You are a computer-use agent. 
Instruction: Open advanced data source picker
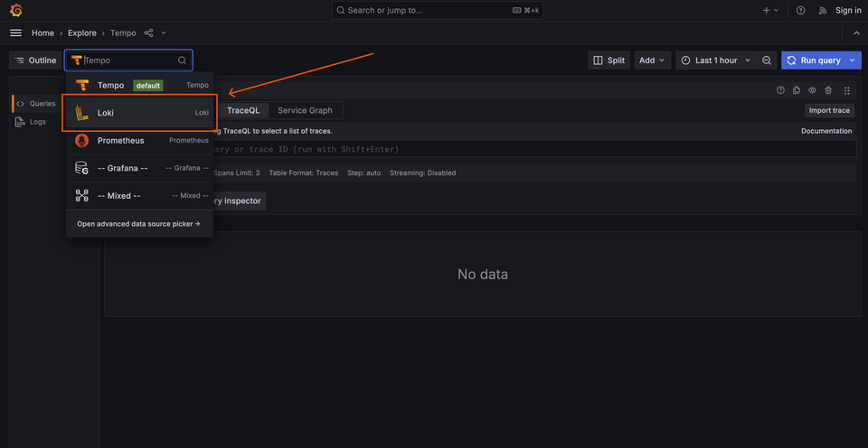[x=138, y=224]
